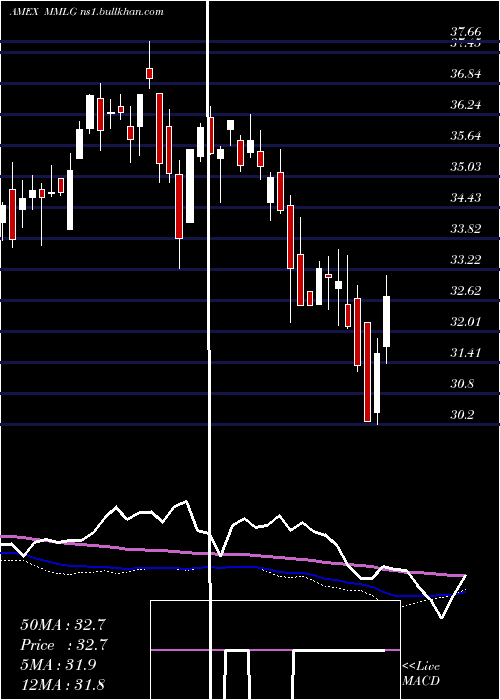The width and height of the screenshot is (500, 700).
Task: Click the 50MA : 32.7 readout
Action: point(64,625)
